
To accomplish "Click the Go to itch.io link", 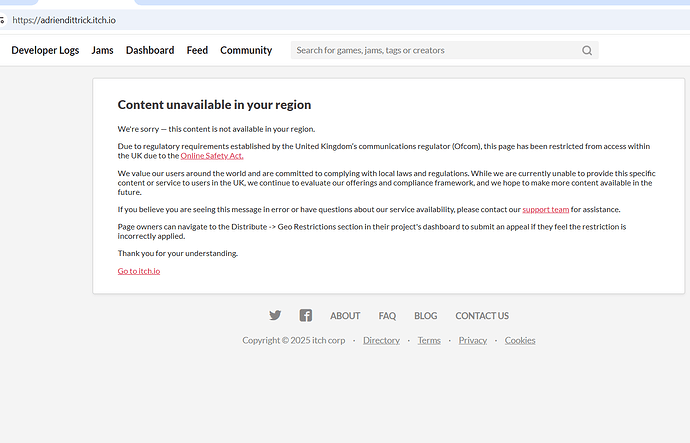I will click(139, 271).
